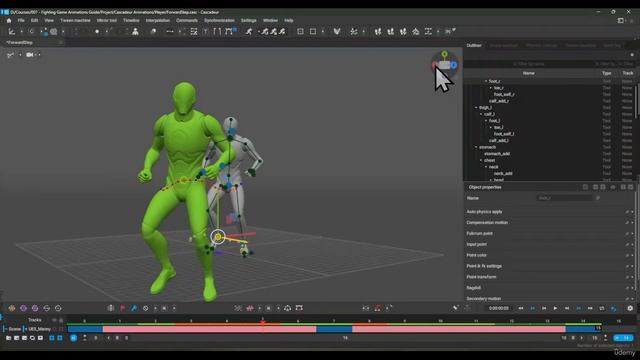Image resolution: width=640 pixels, height=360 pixels.
Task: Select the ForwardStep scene tab
Action: [x=20, y=42]
